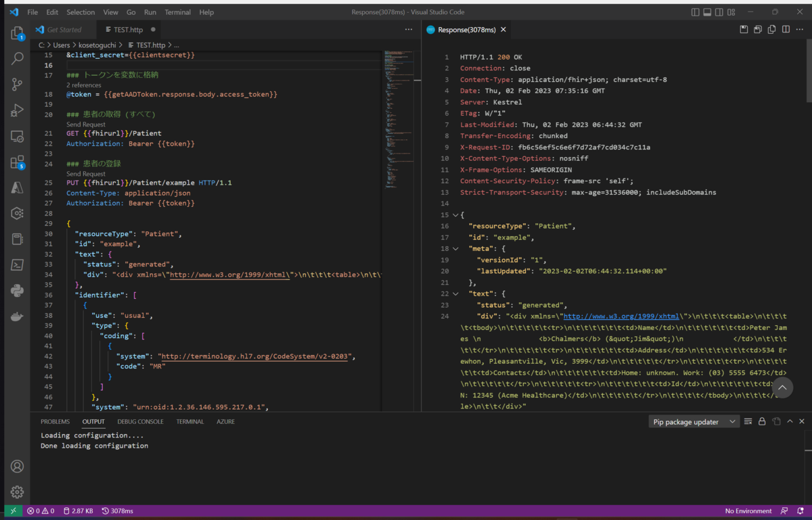Screen dimensions: 812x520
Task: Switch to the Get Started tab
Action: (64, 30)
